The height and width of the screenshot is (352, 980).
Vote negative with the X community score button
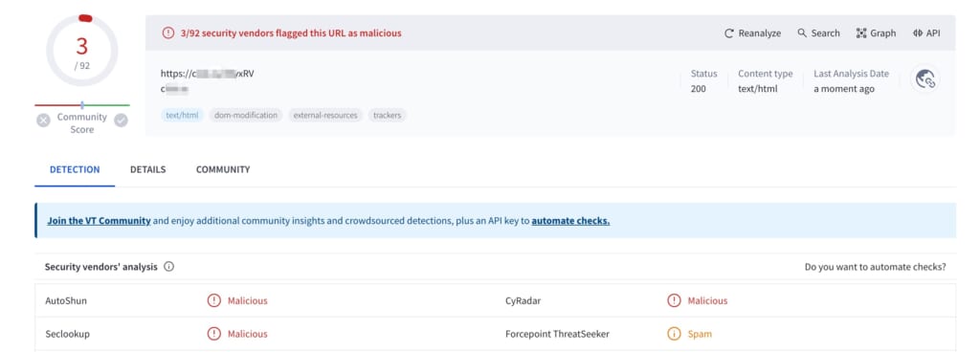tap(43, 121)
